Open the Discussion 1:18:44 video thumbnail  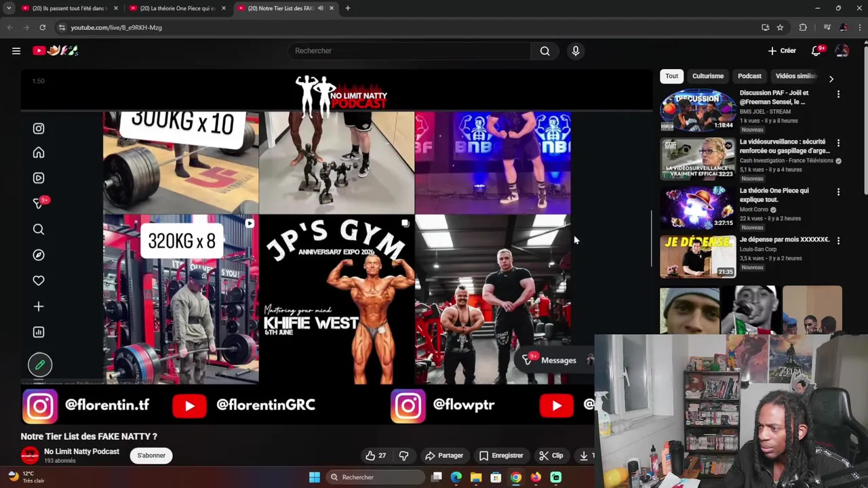698,110
